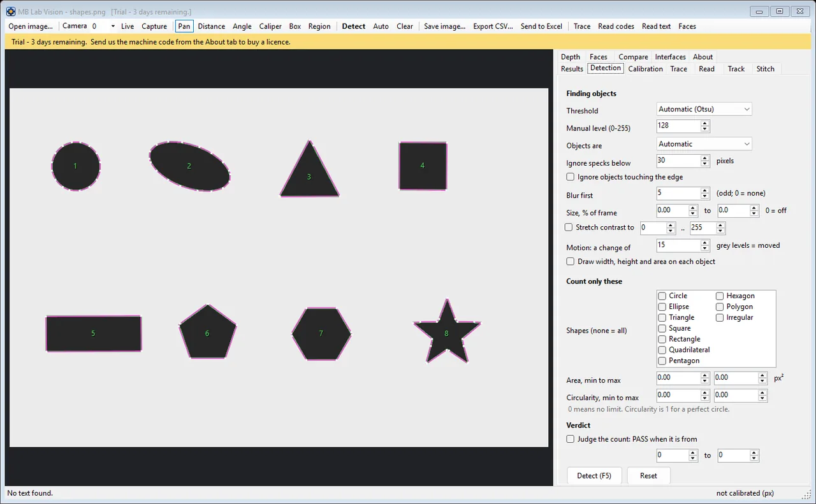This screenshot has width=816, height=504.
Task: Click the star shape labelled 8 in the image
Action: point(447,332)
